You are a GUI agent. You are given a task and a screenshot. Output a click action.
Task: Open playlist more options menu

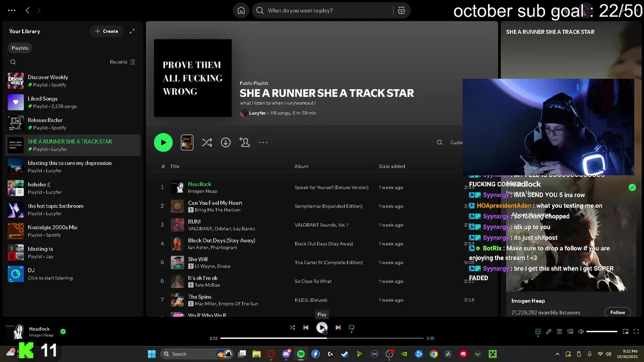tap(263, 143)
